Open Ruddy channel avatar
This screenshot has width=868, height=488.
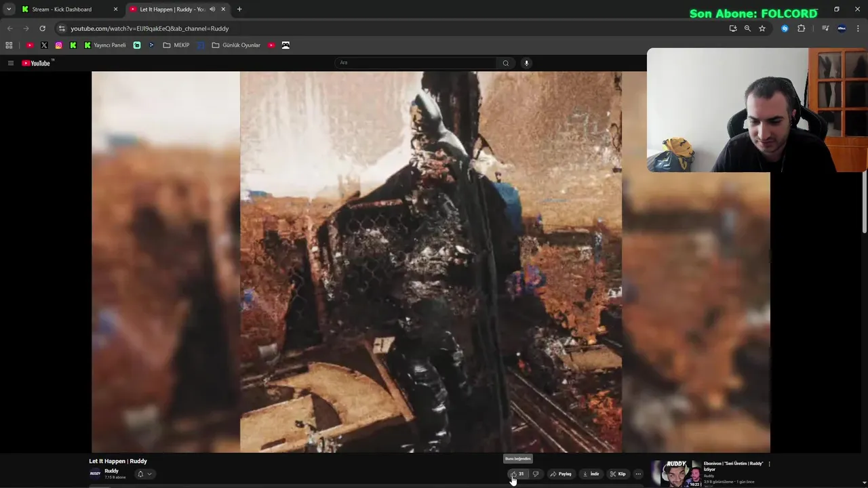pos(95,474)
